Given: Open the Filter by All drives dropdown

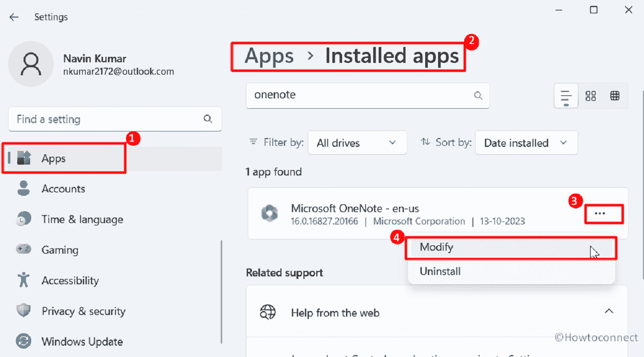Looking at the screenshot, I should [357, 142].
